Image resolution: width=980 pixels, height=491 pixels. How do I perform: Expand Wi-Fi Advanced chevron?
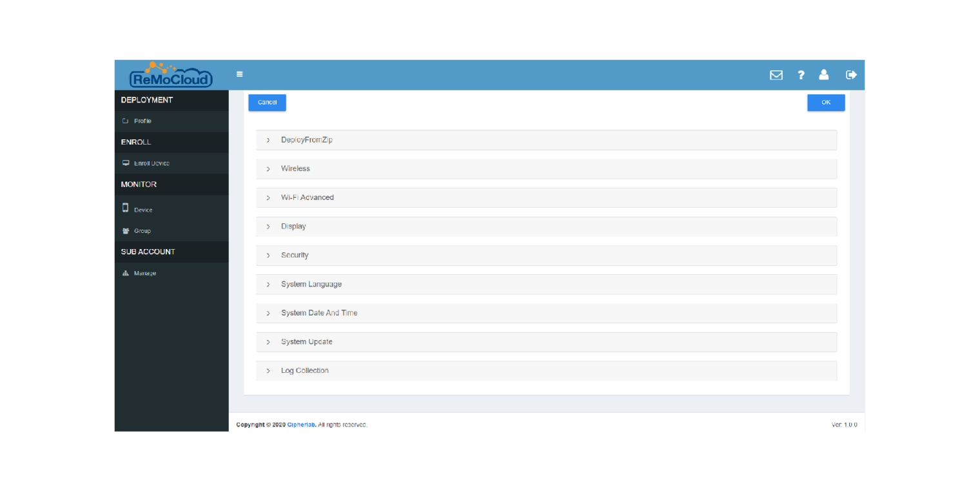click(268, 198)
